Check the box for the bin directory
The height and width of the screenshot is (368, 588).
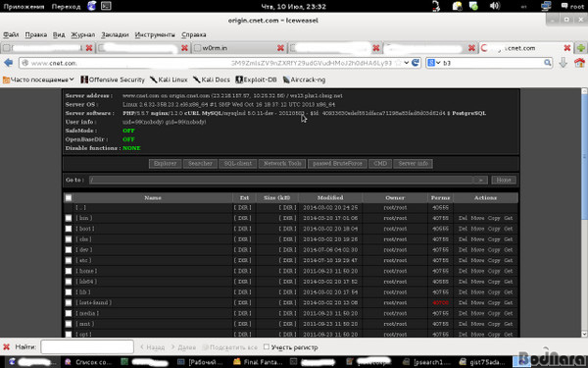tap(69, 218)
